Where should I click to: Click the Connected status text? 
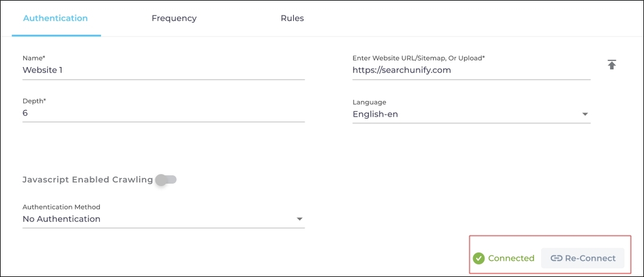point(511,258)
